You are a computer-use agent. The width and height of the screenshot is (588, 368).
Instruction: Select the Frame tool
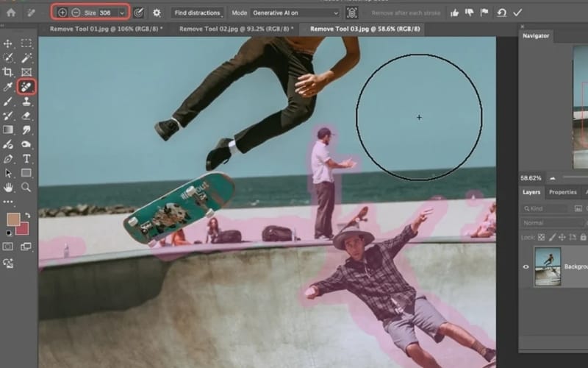(x=26, y=72)
